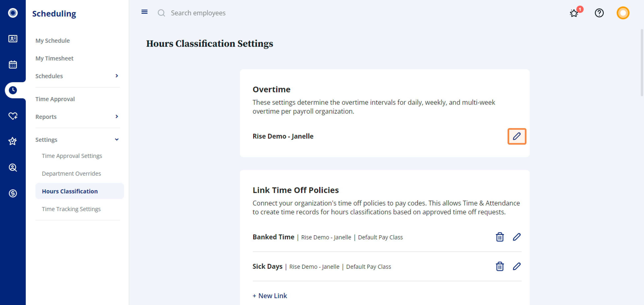Click the Rise logo in the sidebar
Image resolution: width=644 pixels, height=305 pixels.
pos(13,13)
